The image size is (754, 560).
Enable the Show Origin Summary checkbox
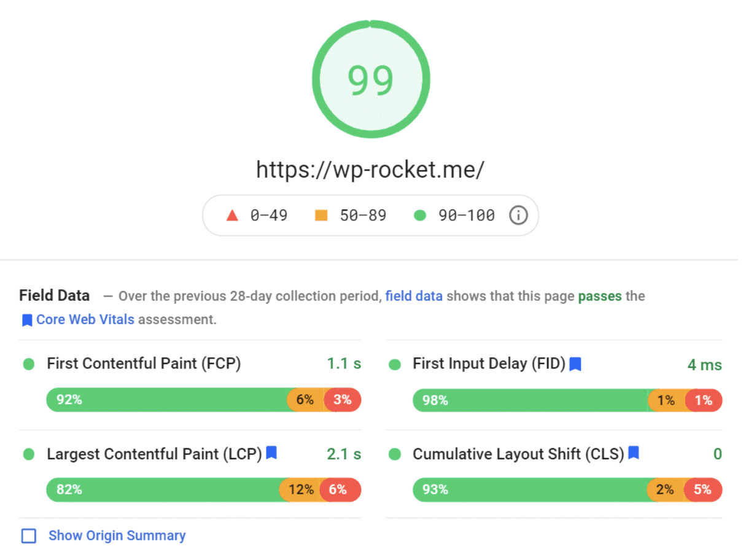(x=29, y=536)
